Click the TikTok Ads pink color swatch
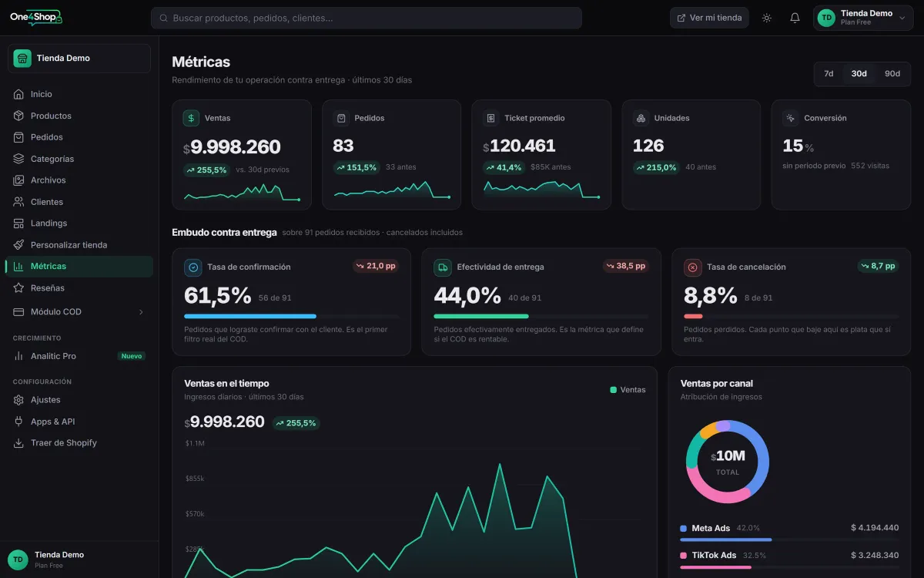 point(684,556)
